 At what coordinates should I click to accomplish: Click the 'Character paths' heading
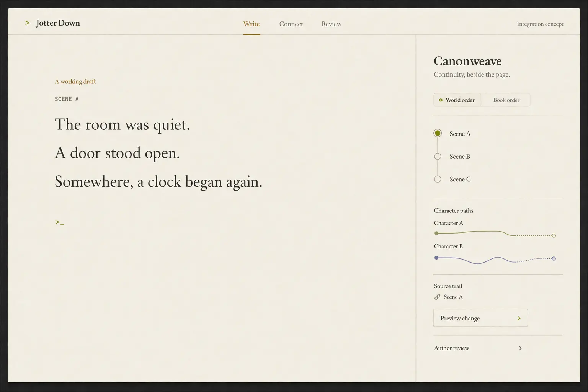[454, 211]
